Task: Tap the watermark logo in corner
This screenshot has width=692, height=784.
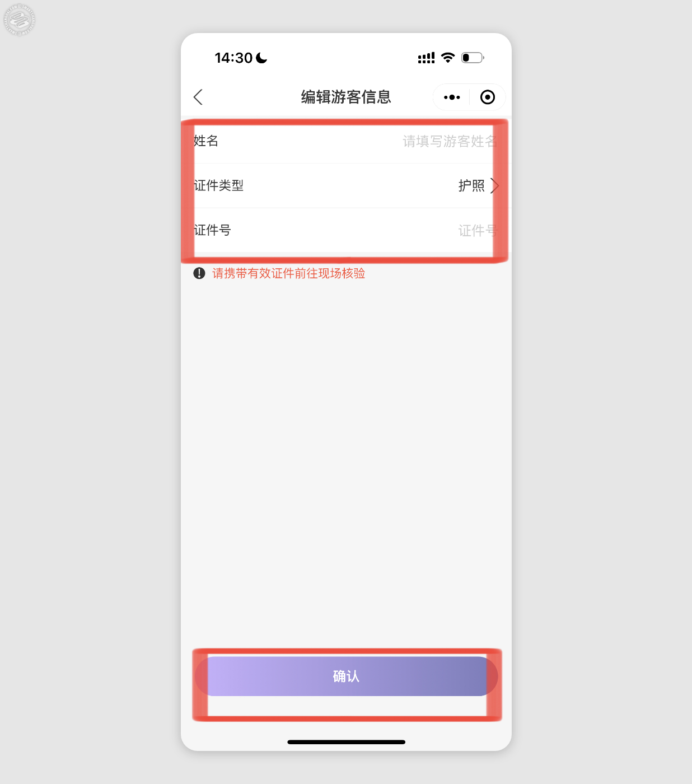Action: (x=20, y=20)
